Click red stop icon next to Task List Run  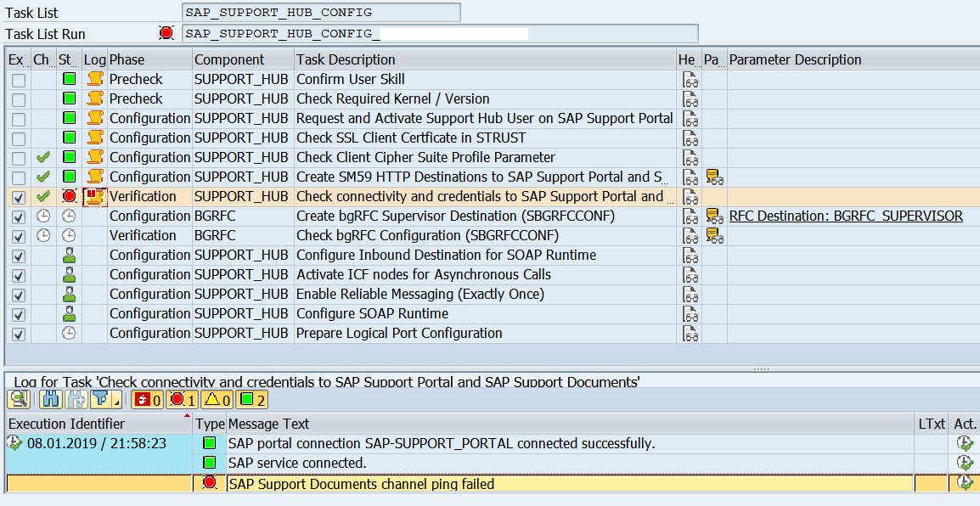click(x=166, y=33)
